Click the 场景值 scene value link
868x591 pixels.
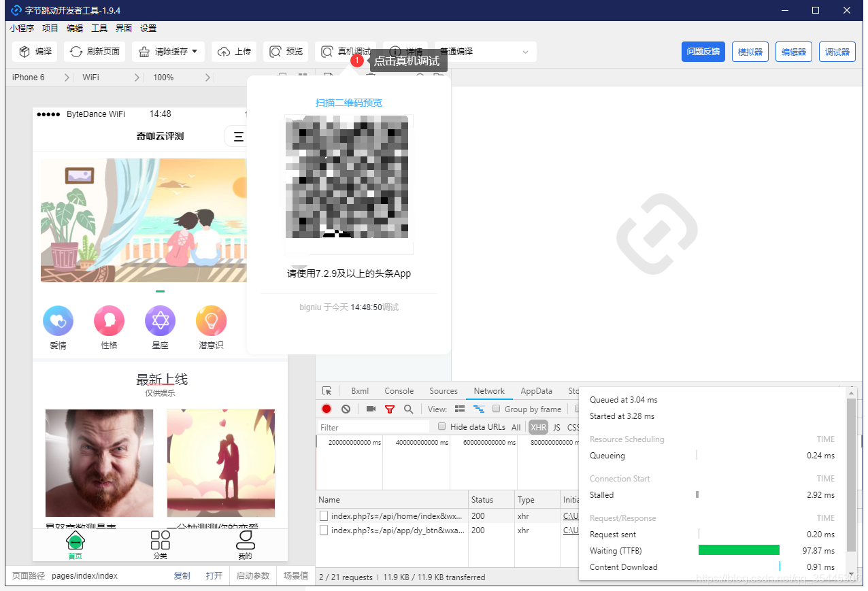click(x=296, y=575)
